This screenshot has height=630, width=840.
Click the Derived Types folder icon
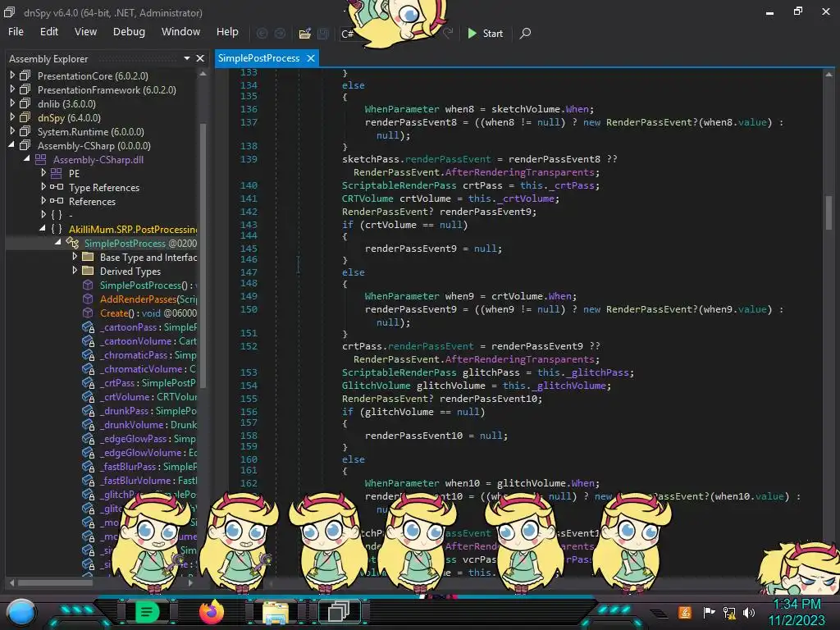tap(88, 271)
